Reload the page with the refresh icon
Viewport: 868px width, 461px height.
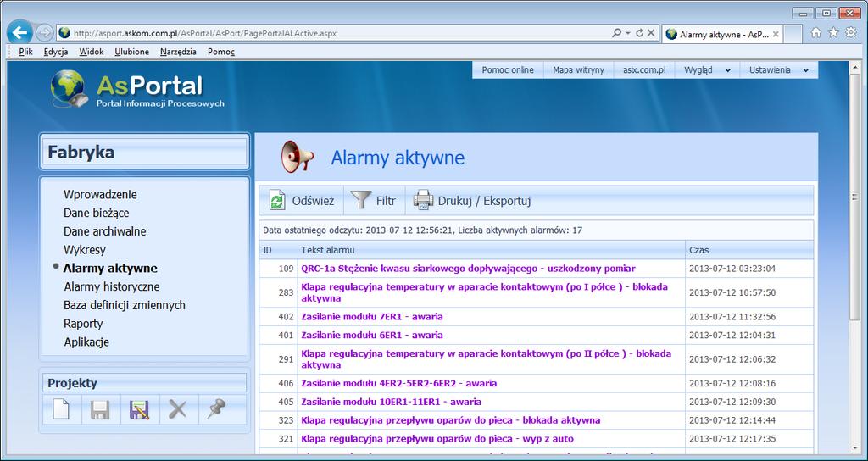coord(639,33)
